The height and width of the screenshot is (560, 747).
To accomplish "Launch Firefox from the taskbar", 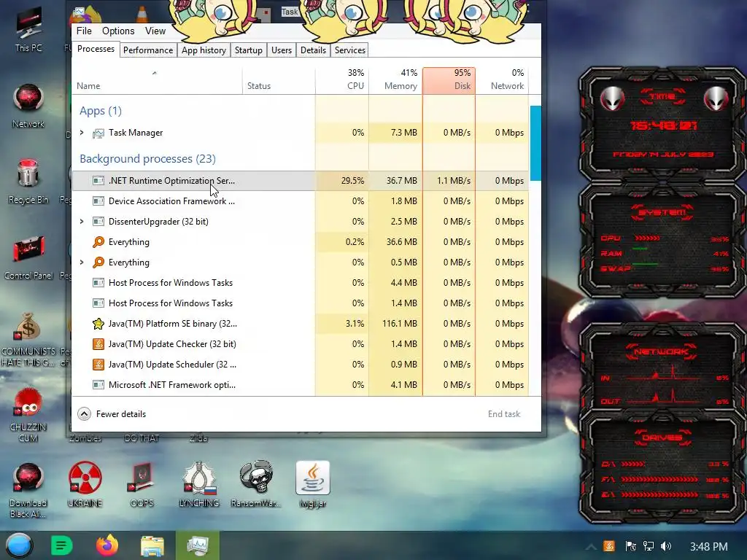I will point(107,545).
